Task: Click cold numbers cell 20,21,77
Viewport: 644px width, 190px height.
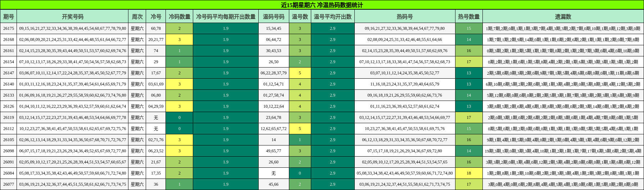Action: 156,40
